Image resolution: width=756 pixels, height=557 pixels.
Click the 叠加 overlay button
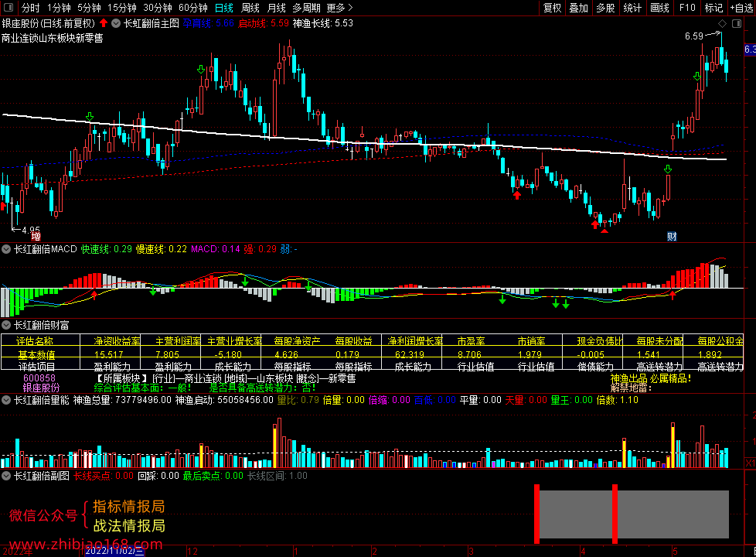(578, 8)
